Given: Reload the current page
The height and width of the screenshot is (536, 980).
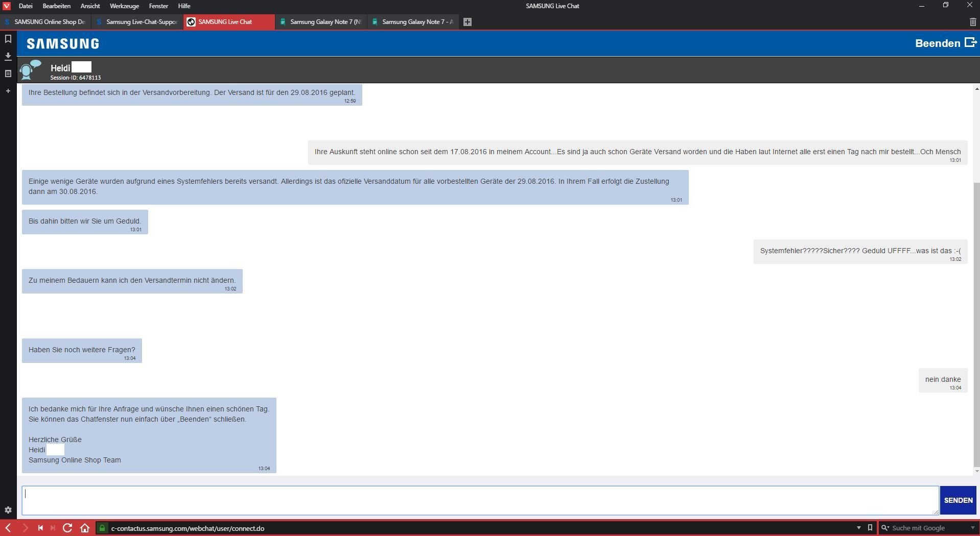Looking at the screenshot, I should (x=67, y=528).
